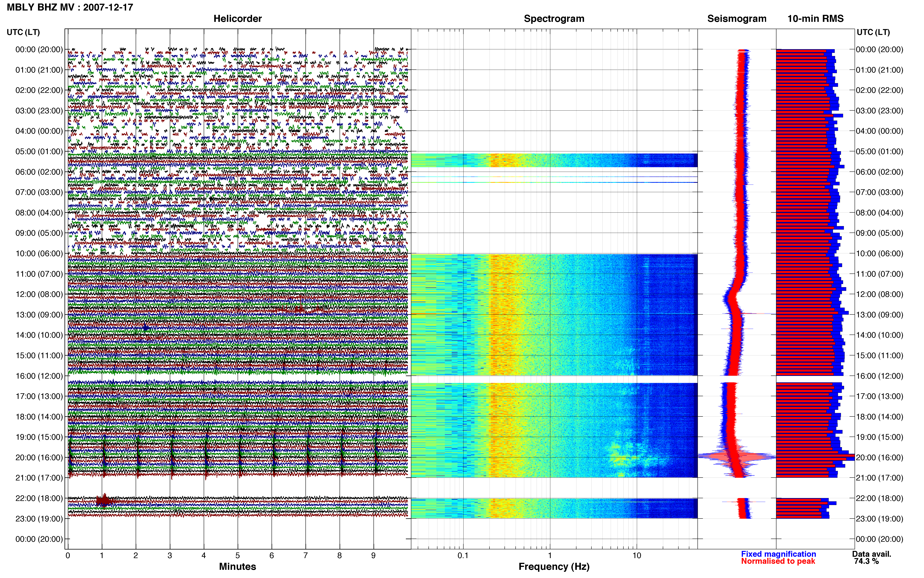Select the "Spectrogram" panel title
Screen dimensions: 924x578
(x=554, y=19)
